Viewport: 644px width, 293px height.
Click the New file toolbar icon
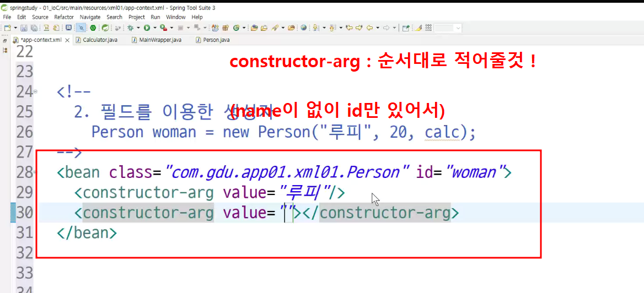click(x=7, y=28)
